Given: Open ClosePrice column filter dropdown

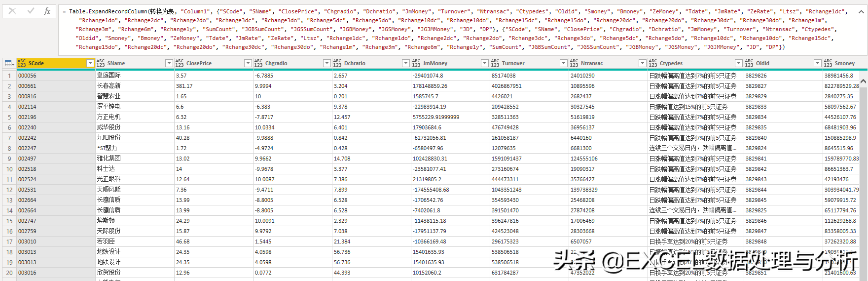Looking at the screenshot, I should click(248, 63).
